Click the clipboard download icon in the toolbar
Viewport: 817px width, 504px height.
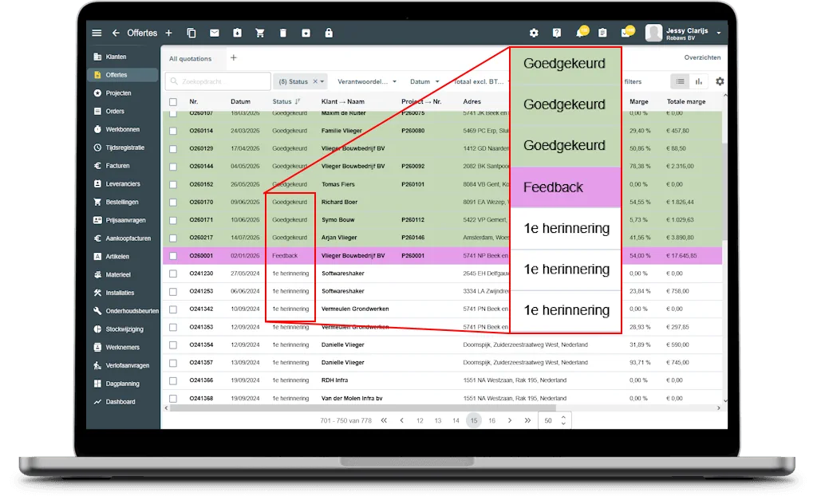coord(237,33)
